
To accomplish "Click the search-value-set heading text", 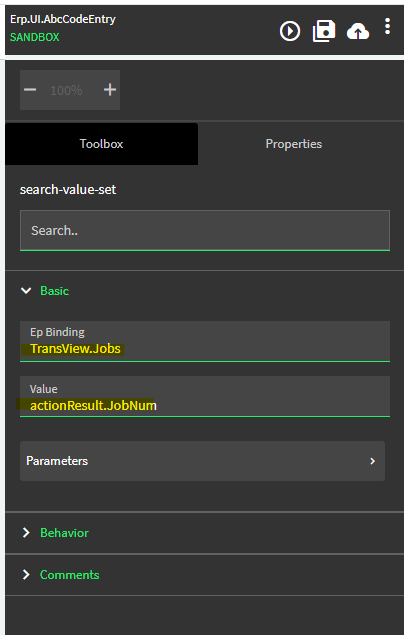I will pyautogui.click(x=68, y=189).
